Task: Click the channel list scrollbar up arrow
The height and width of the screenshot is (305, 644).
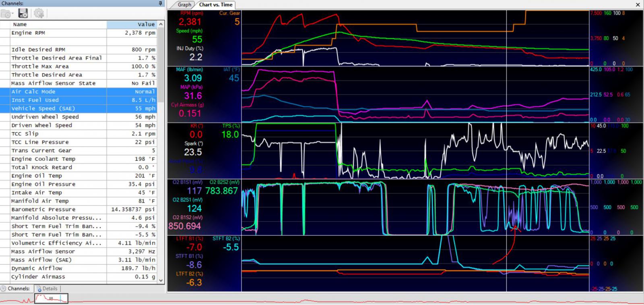Action: coord(161,24)
